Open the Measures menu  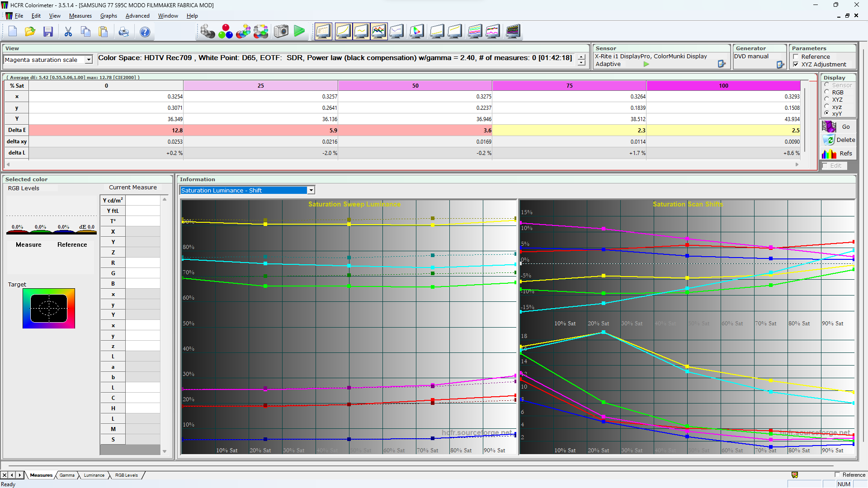[80, 16]
